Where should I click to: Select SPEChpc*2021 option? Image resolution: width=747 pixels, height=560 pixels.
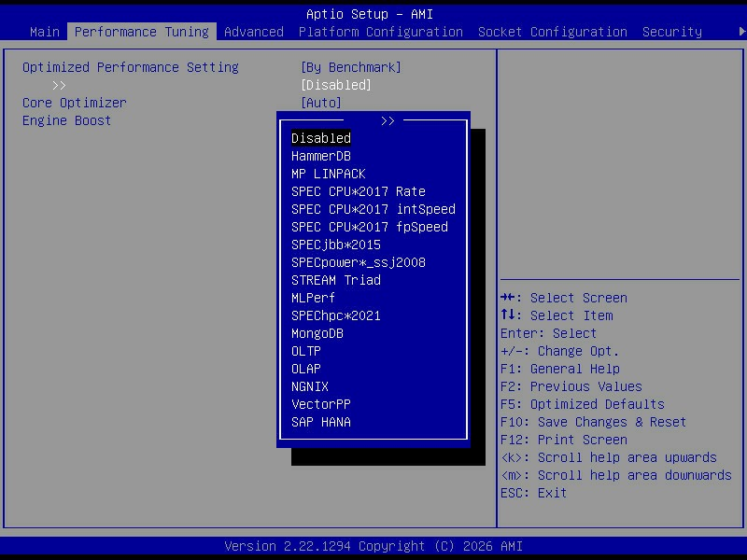(336, 315)
